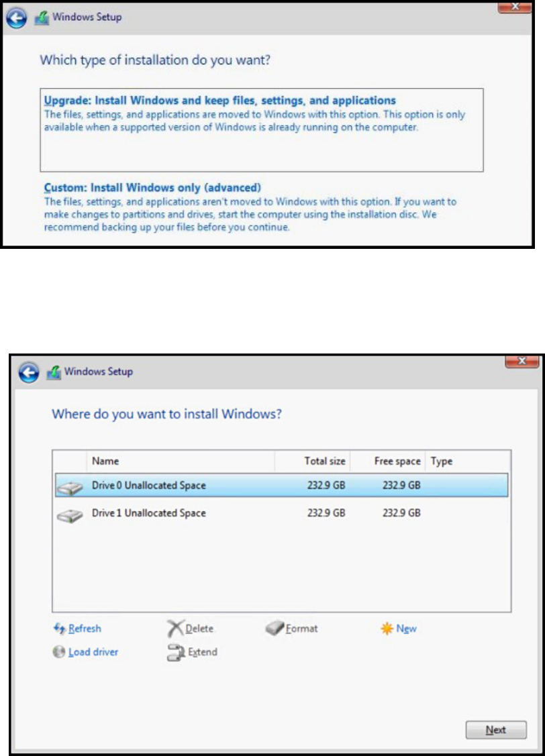This screenshot has width=545, height=756.
Task: Click the Load driver disc icon
Action: click(59, 652)
